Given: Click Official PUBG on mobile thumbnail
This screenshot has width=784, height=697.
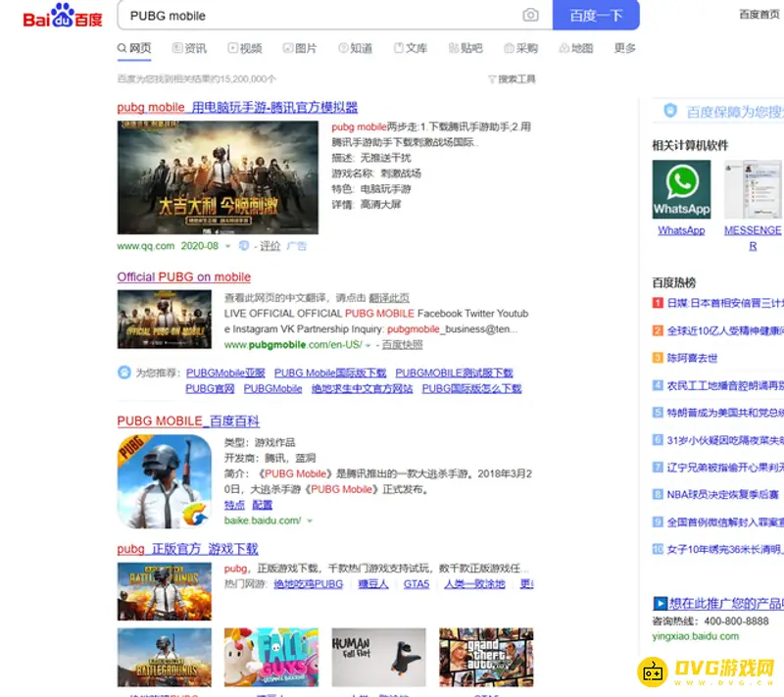Looking at the screenshot, I should [165, 319].
